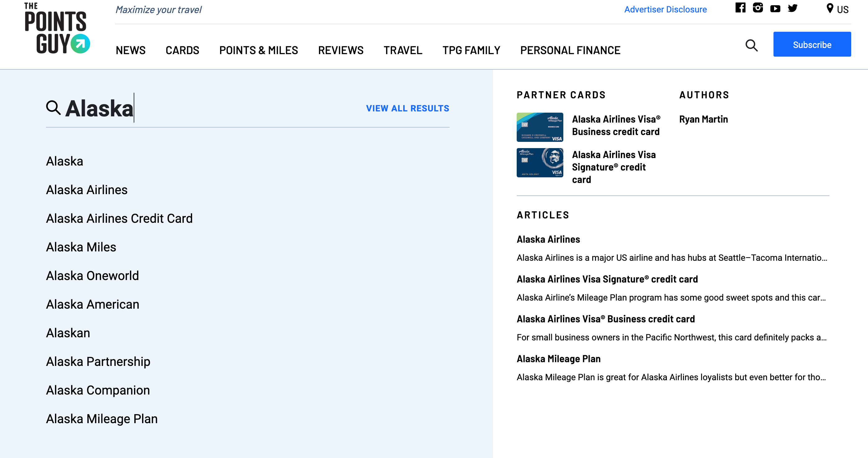This screenshot has height=458, width=868.
Task: Click snippet 'Alaska Airline's Mileage Plan program has'
Action: [x=671, y=298]
